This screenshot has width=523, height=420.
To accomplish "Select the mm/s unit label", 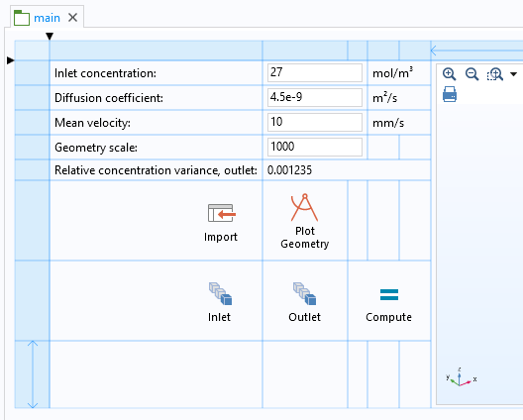I will [388, 123].
